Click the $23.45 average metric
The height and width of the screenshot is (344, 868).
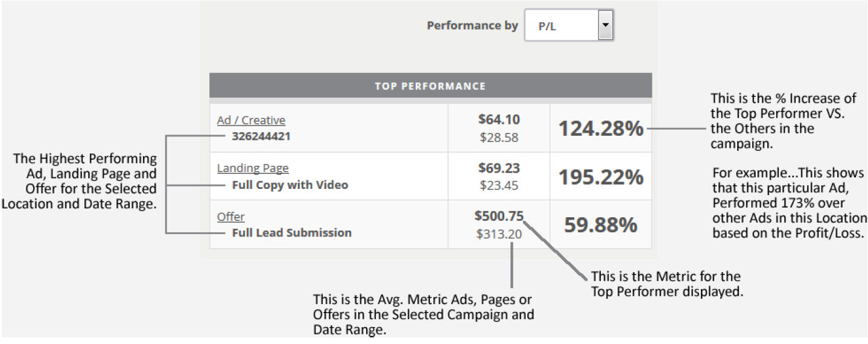[499, 186]
